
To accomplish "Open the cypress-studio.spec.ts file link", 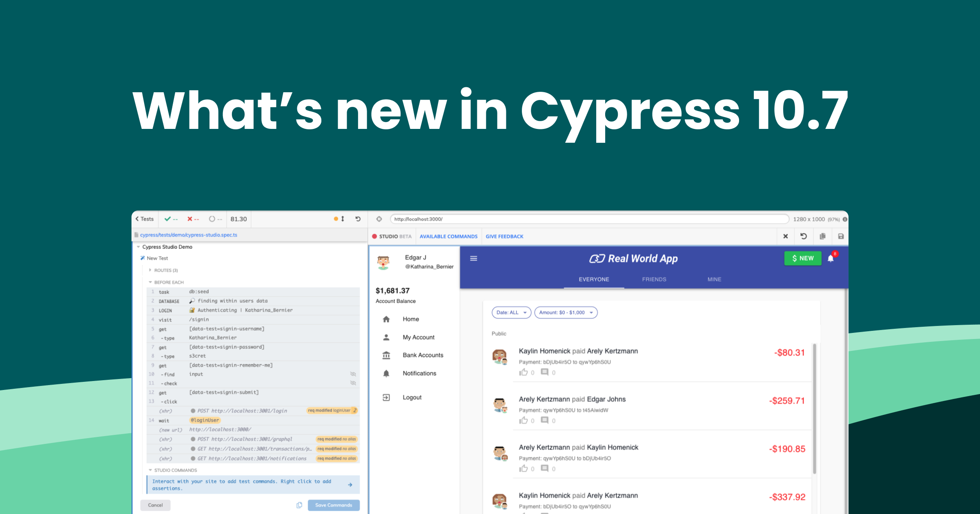I will [x=188, y=235].
